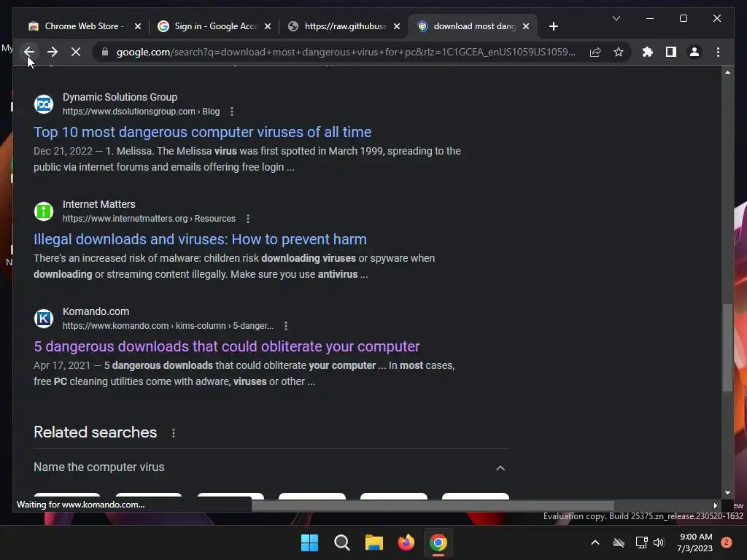Screen dimensions: 747x560
Task: Bookmark this page with the star icon
Action: [619, 52]
